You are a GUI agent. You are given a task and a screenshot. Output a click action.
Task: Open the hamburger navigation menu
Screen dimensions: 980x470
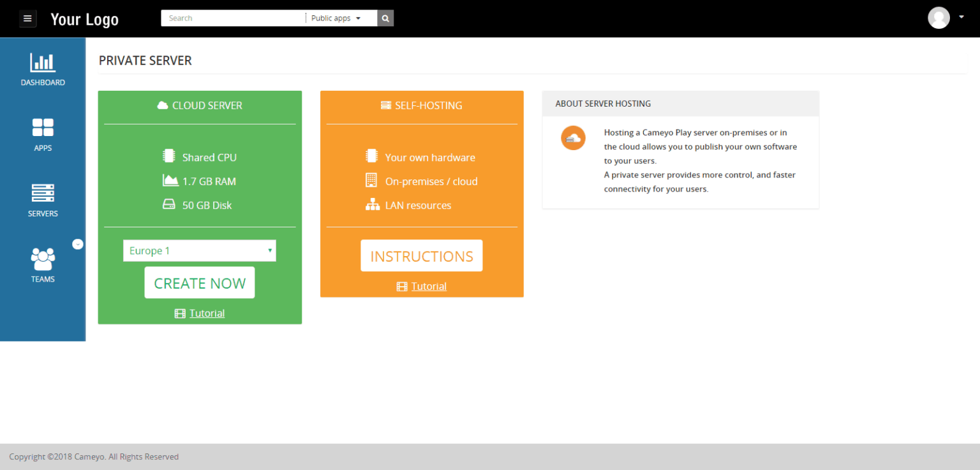[x=27, y=18]
